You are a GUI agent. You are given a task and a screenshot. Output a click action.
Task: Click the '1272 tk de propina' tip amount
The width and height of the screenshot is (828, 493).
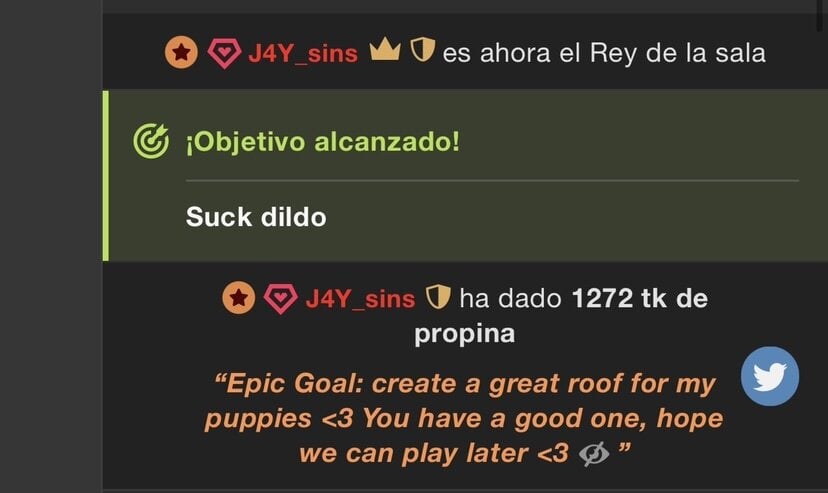click(x=561, y=316)
